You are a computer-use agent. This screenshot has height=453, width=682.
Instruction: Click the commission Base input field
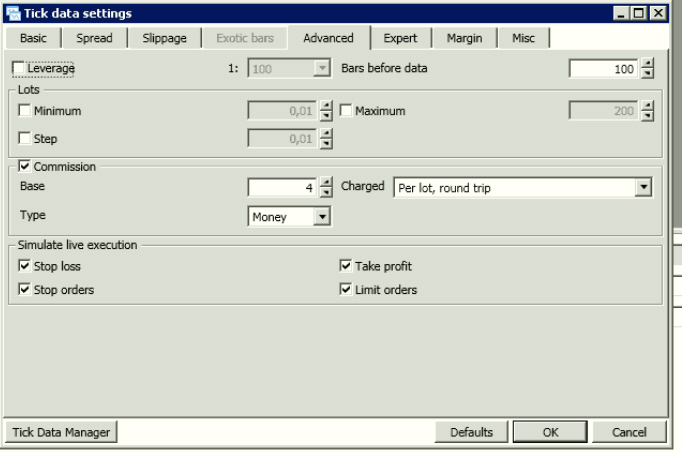(x=283, y=188)
